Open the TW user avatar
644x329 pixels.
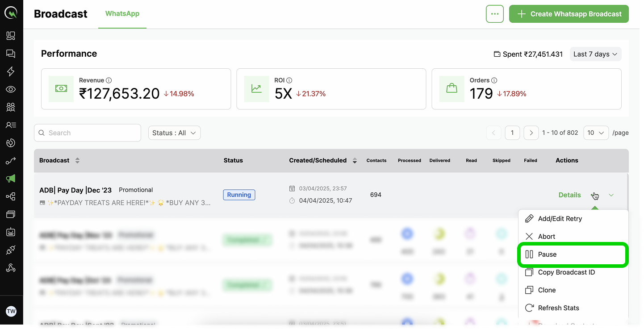tap(11, 312)
